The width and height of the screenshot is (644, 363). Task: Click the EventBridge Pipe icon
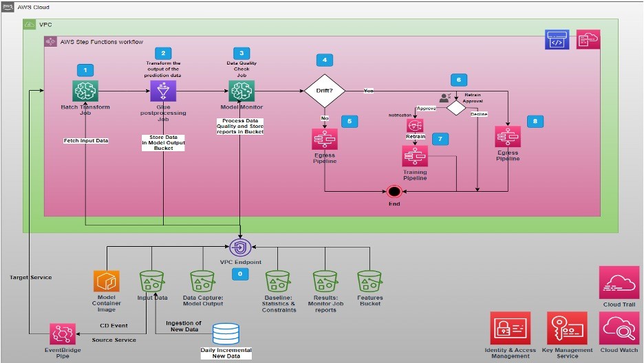62,335
